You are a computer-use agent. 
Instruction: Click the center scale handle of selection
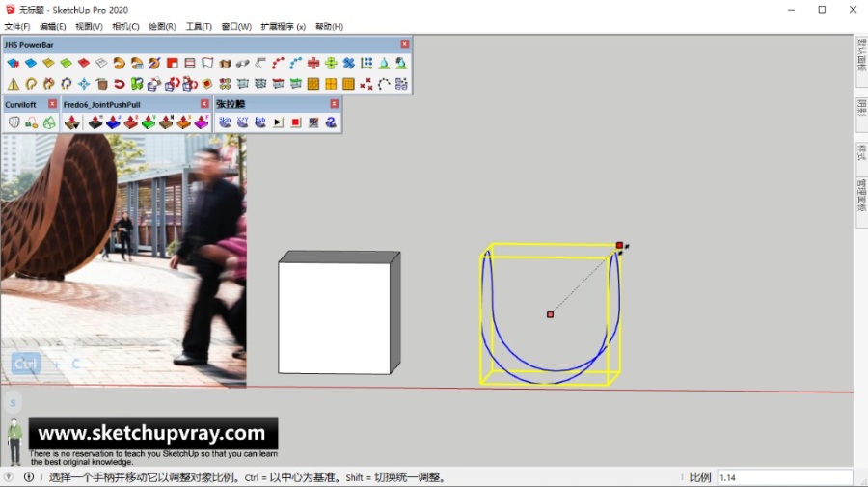551,314
